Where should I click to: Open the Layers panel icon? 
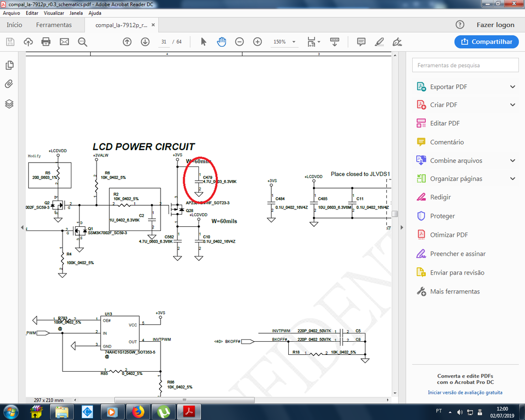9,103
